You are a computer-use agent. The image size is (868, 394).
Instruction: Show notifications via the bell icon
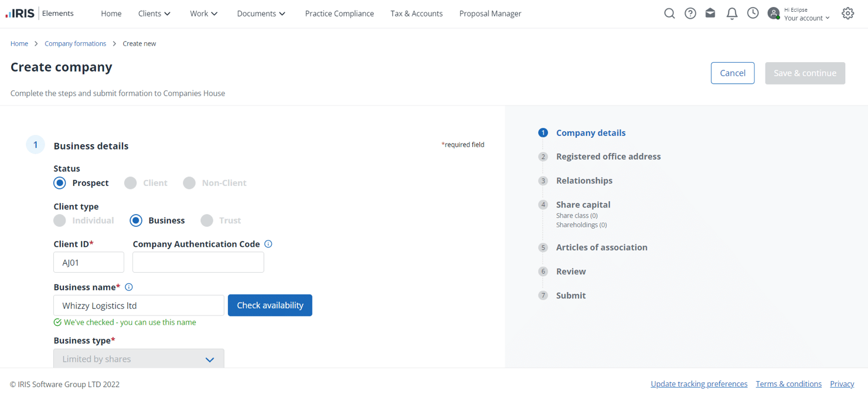pos(731,13)
